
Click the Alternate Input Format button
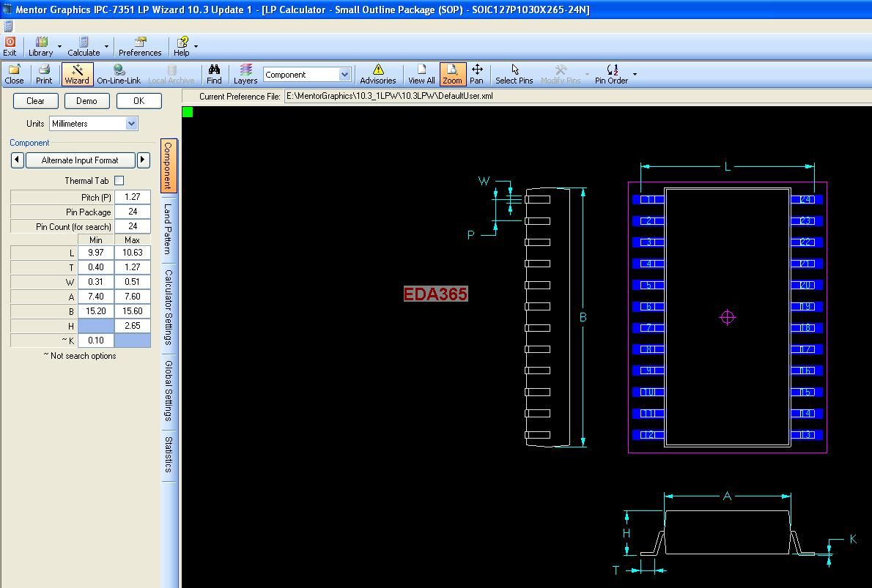point(80,160)
